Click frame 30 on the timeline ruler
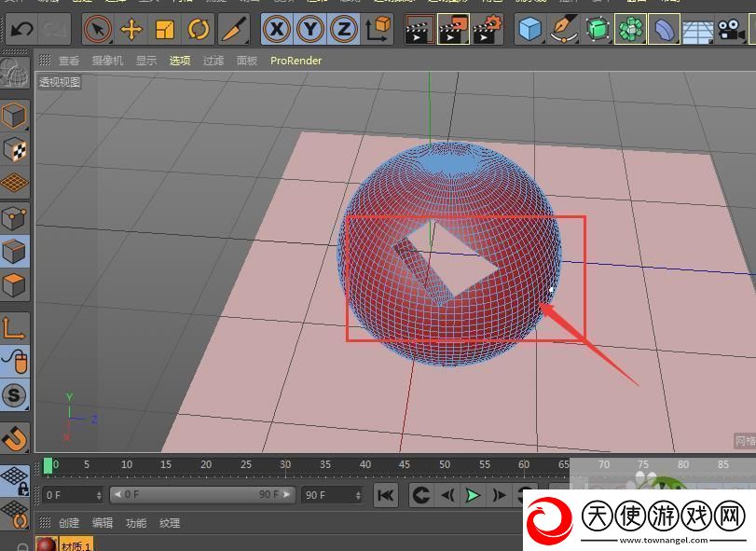Viewport: 756px width, 551px height. point(285,464)
